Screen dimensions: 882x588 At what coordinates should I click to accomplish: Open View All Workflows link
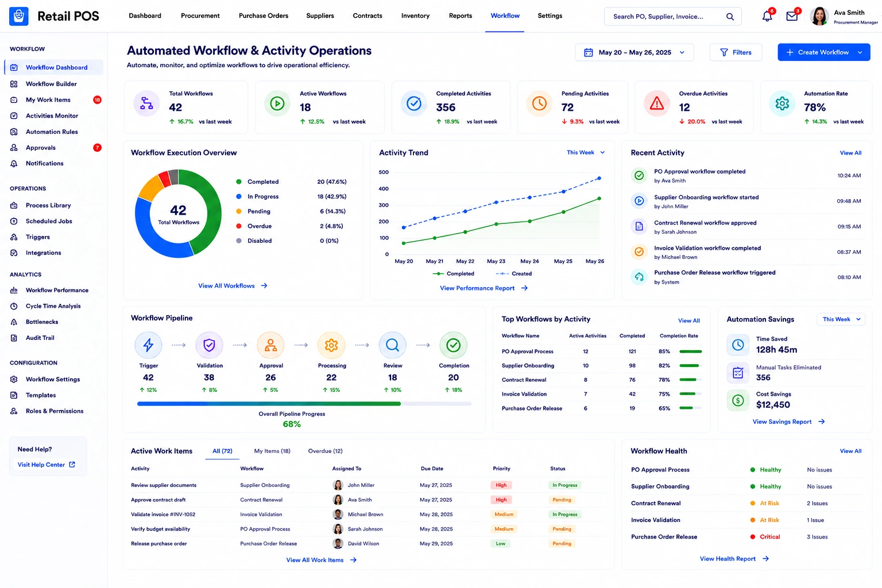point(233,286)
